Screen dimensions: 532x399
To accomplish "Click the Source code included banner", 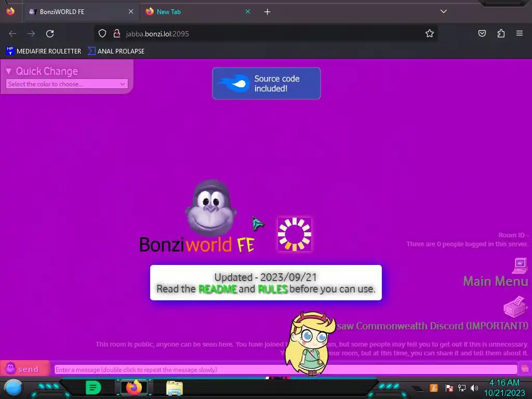I will (x=267, y=84).
